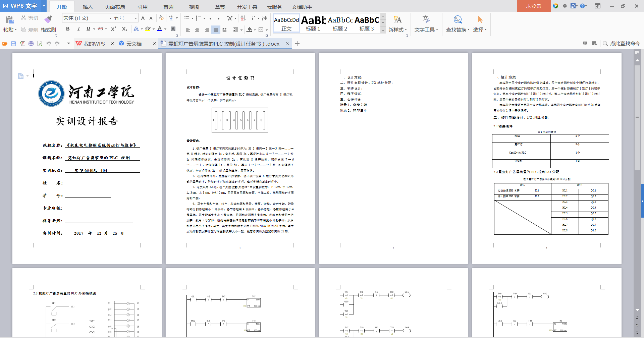Click the WPS skin colorful icon
This screenshot has height=338, width=644.
point(556,6)
